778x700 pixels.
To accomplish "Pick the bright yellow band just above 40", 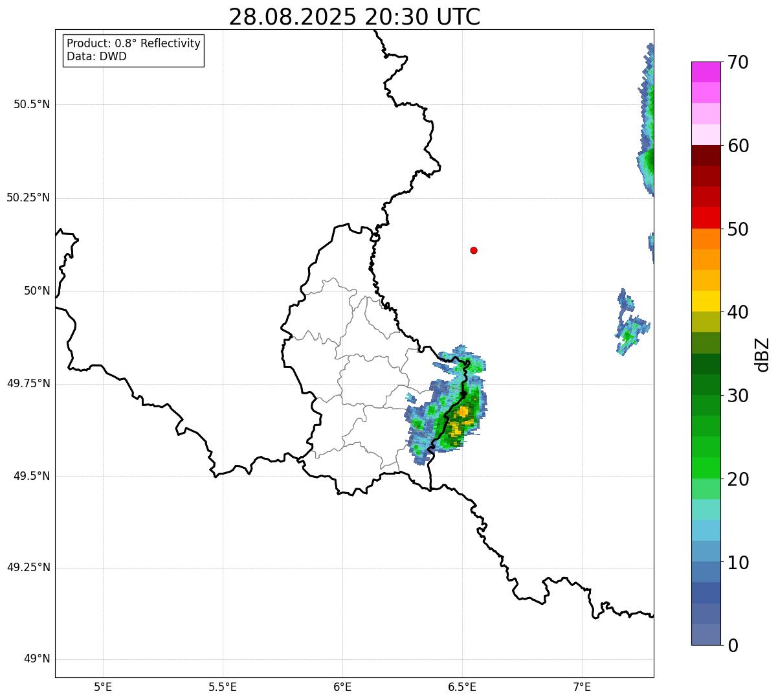I will (706, 301).
